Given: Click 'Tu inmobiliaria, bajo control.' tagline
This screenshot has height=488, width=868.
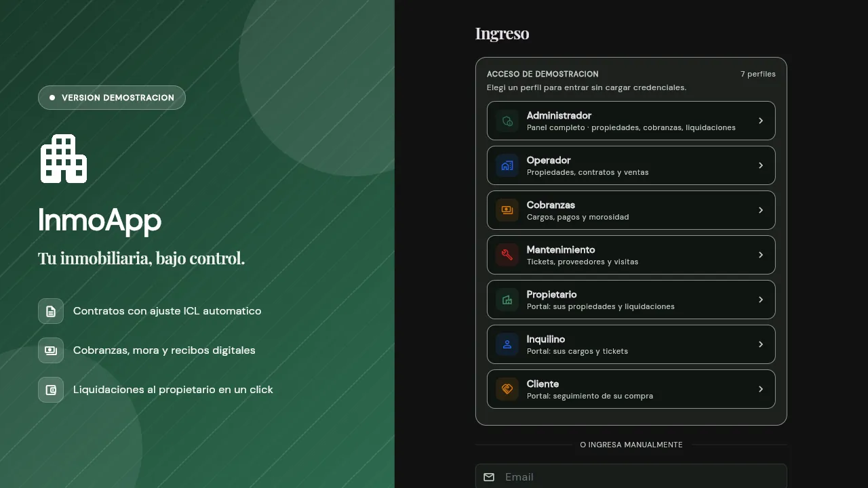Looking at the screenshot, I should [x=141, y=258].
